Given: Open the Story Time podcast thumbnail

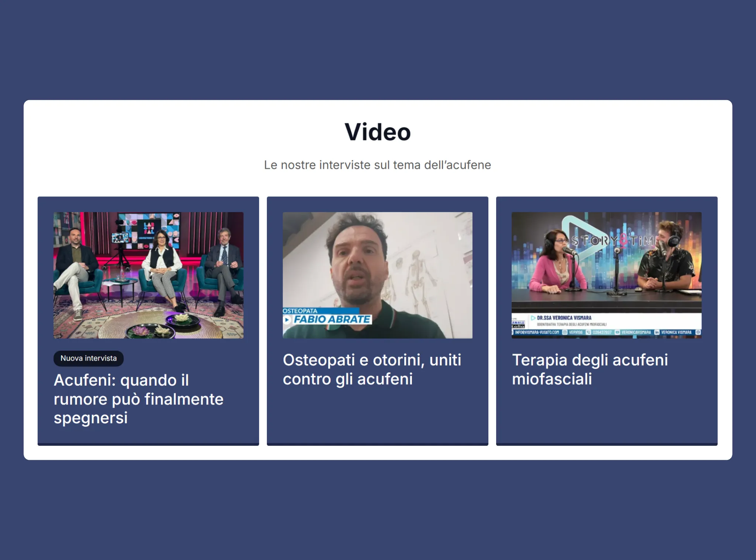Looking at the screenshot, I should tap(606, 275).
